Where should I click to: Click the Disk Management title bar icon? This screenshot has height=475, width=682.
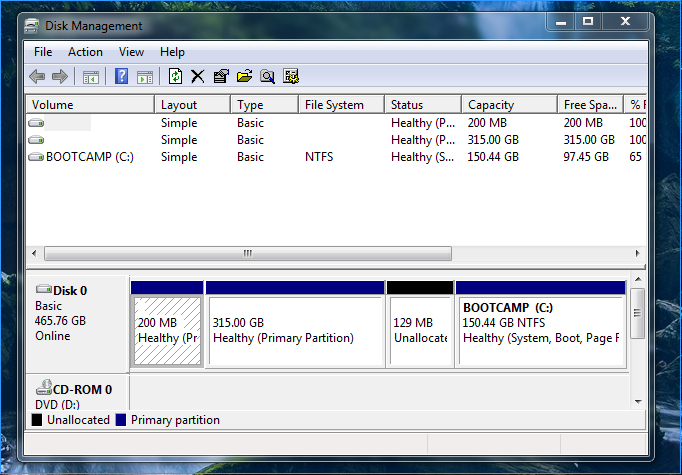click(x=32, y=26)
